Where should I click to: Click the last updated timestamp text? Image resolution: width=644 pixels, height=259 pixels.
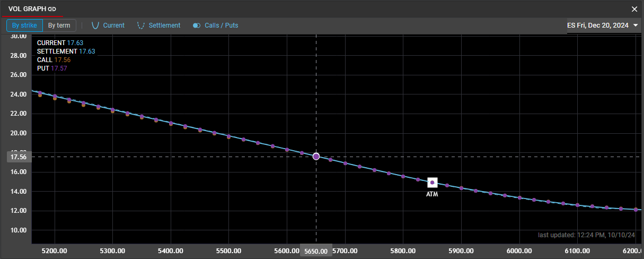tap(586, 235)
